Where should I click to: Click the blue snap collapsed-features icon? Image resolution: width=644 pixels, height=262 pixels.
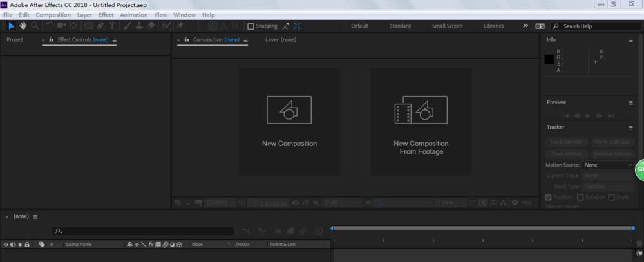pos(297,26)
